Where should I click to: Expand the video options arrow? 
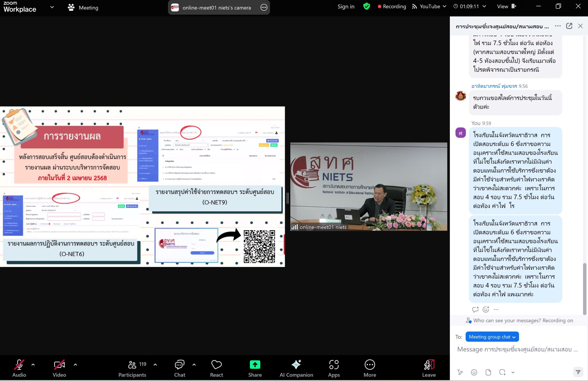coord(75,364)
